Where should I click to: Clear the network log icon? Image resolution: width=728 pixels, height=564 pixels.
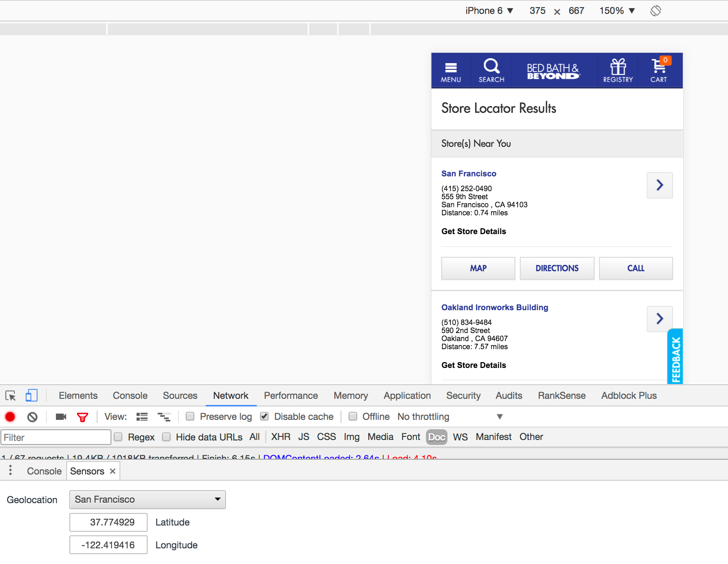click(32, 417)
